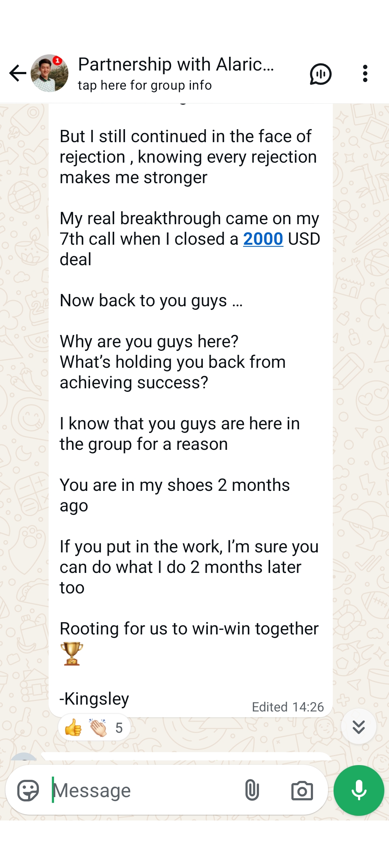The height and width of the screenshot is (868, 389).
Task: Follow the blue 2000 link
Action: click(x=263, y=239)
